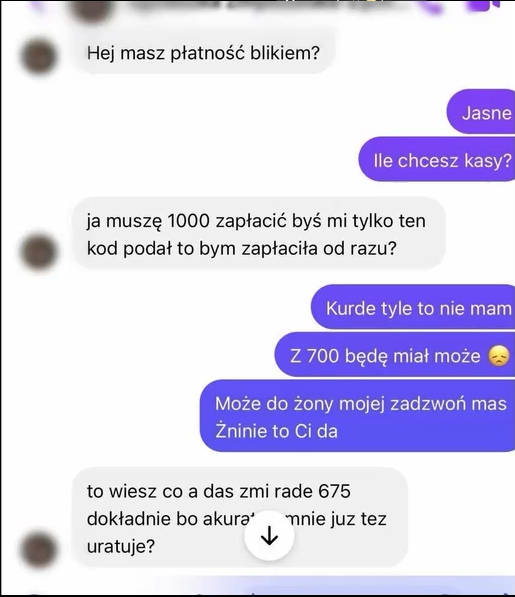Image resolution: width=515 pixels, height=597 pixels.
Task: Tap the purple phone call icon in header
Action: coord(433,7)
